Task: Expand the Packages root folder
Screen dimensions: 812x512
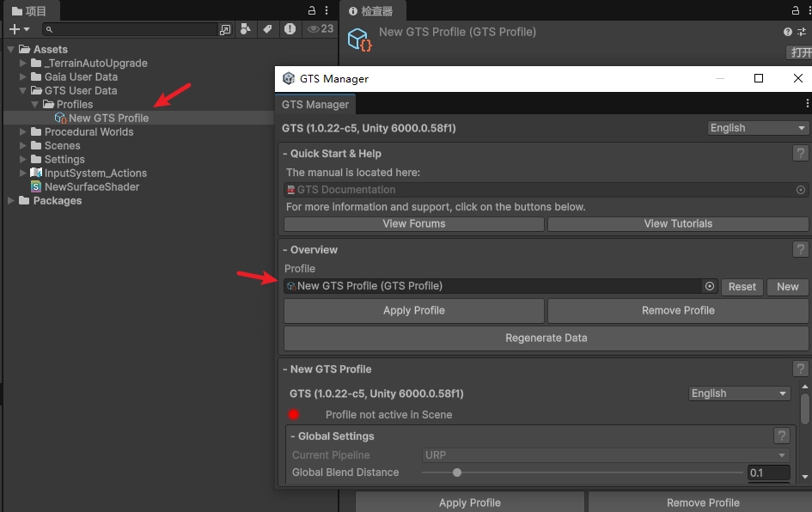Action: (x=11, y=200)
